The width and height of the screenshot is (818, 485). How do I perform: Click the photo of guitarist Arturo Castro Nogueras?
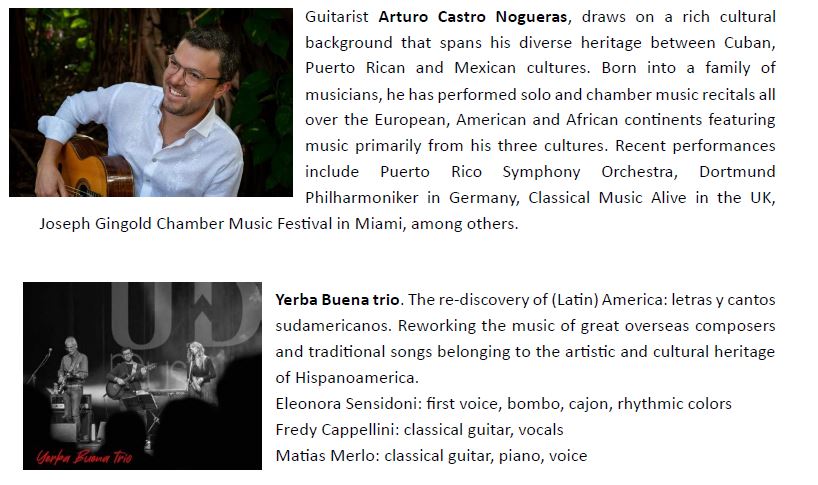click(150, 103)
